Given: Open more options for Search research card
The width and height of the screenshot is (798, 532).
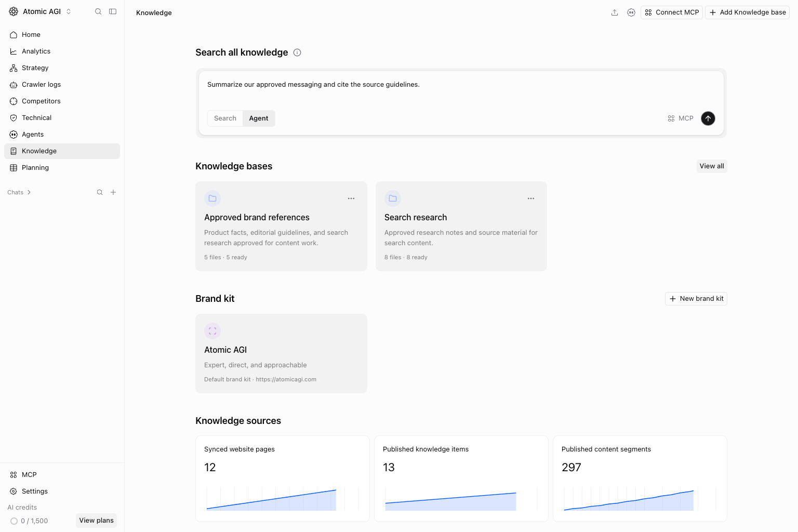Looking at the screenshot, I should pyautogui.click(x=531, y=198).
